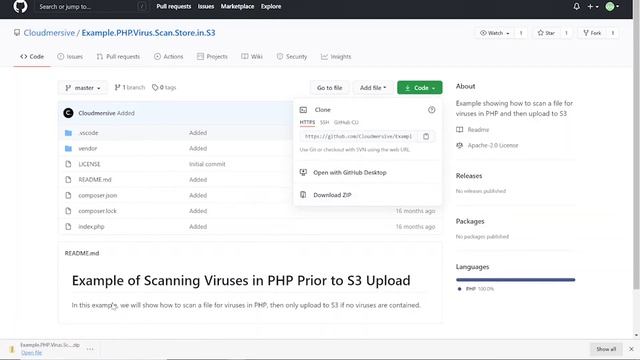Open the Apache-2.0 License link
Viewport: 640px width, 360px height.
coord(493,145)
